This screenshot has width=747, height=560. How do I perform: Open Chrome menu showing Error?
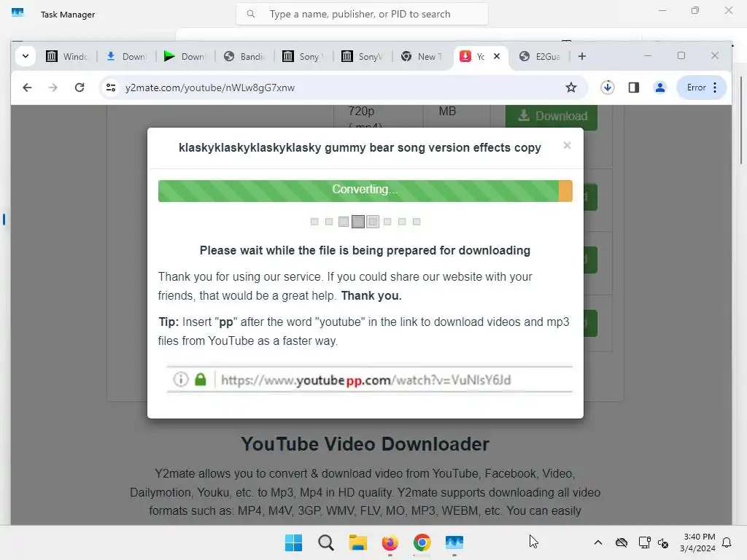point(702,87)
